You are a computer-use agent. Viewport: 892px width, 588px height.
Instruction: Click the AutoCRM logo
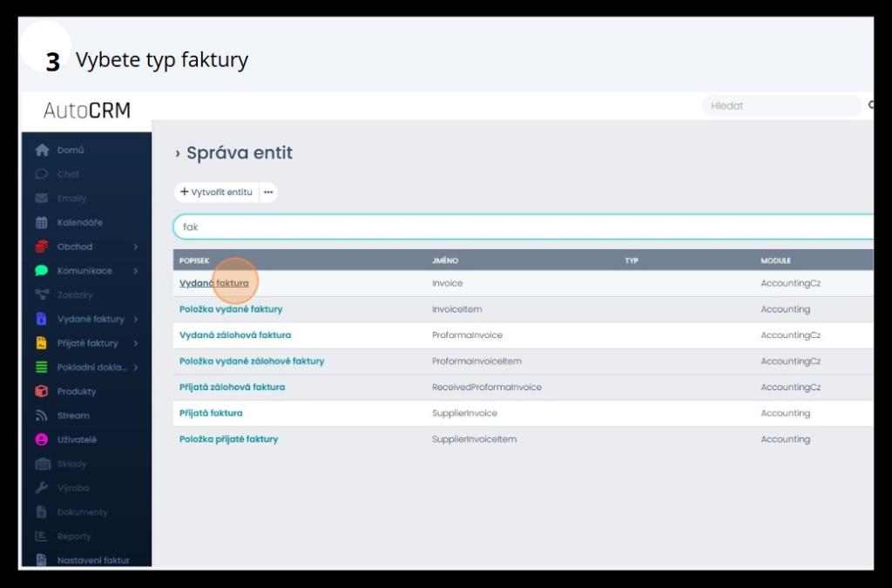coord(87,111)
